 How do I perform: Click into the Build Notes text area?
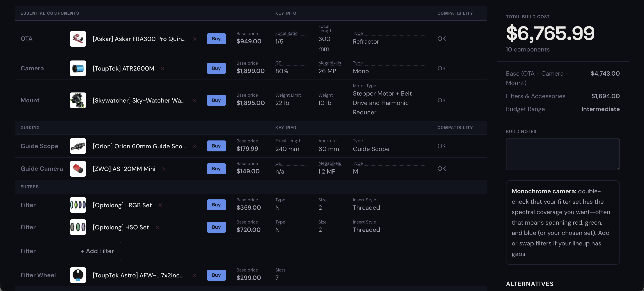[x=563, y=154]
